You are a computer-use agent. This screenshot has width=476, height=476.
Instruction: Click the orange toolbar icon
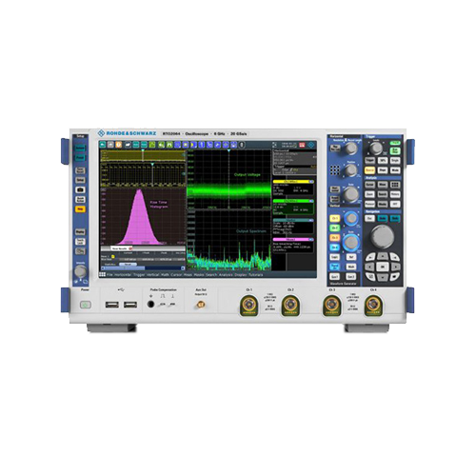tap(119, 145)
